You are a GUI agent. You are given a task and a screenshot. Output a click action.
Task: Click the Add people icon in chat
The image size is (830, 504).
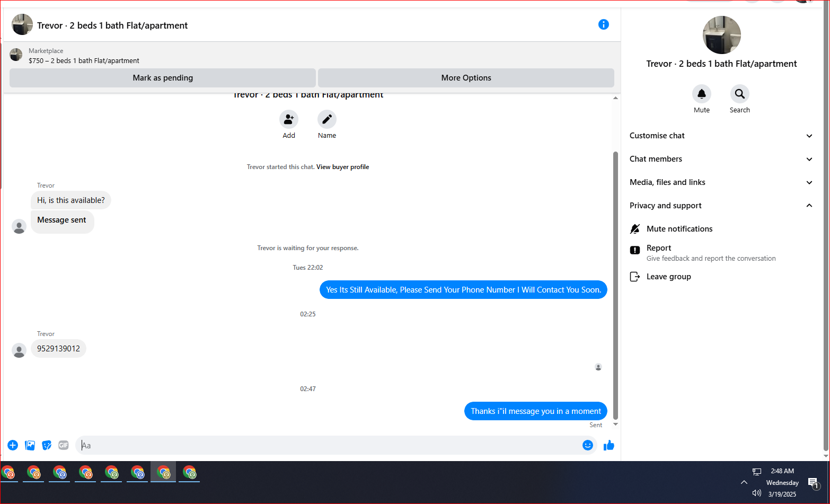point(289,119)
